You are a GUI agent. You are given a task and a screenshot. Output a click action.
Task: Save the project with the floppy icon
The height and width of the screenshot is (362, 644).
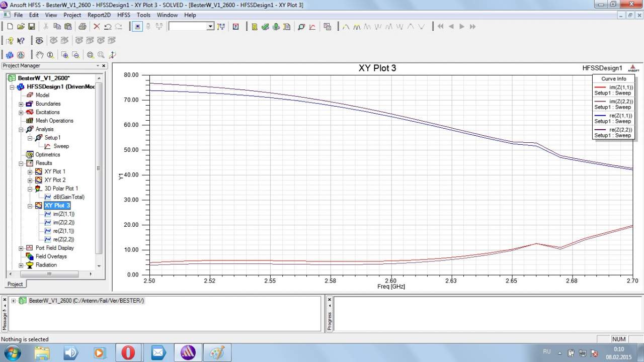coord(31,26)
